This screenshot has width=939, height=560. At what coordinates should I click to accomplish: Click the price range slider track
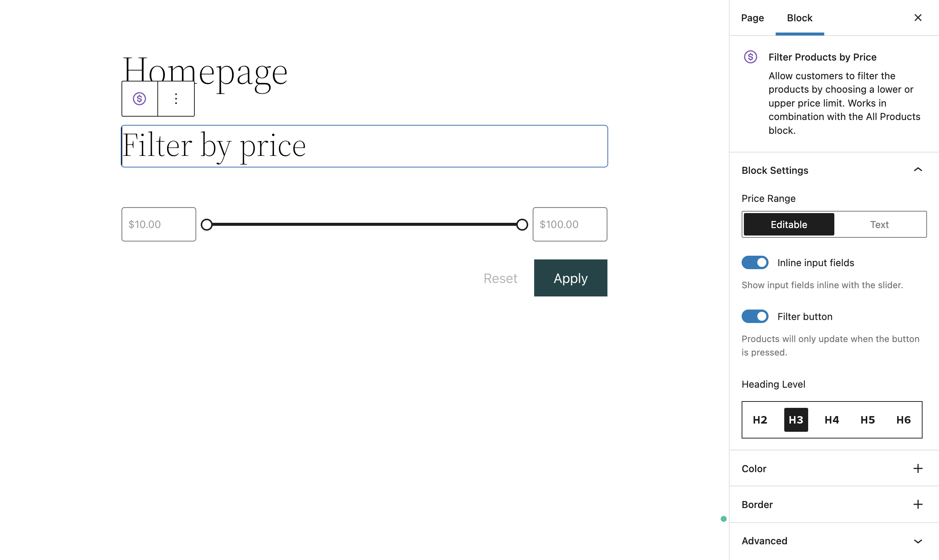tap(364, 225)
